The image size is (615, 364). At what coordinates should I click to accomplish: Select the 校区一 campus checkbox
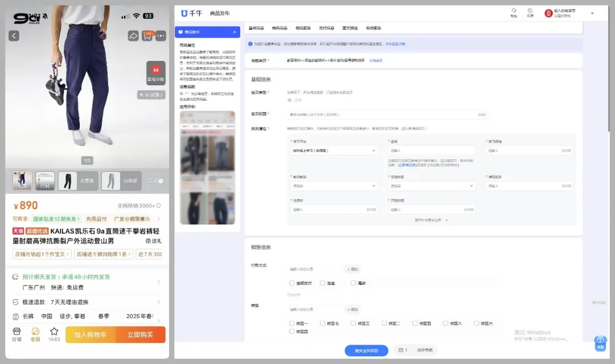(x=292, y=322)
